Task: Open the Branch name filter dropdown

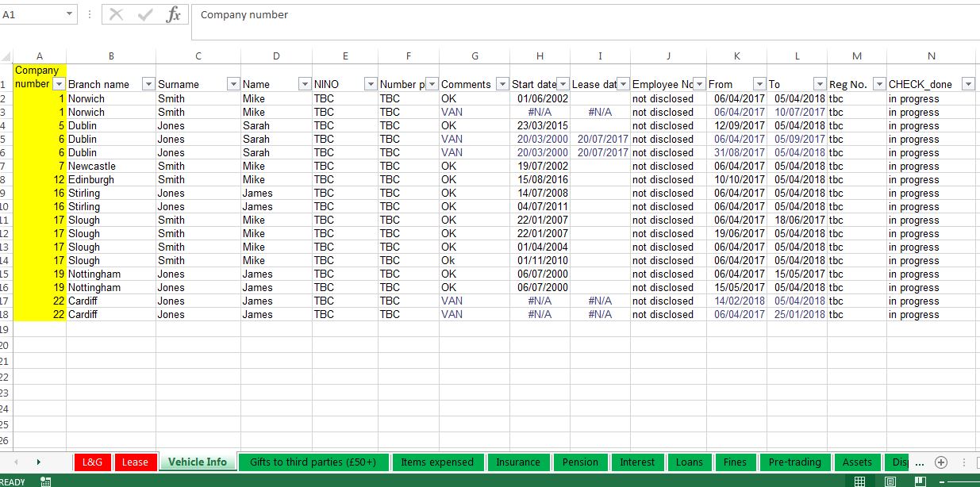Action: (x=148, y=83)
